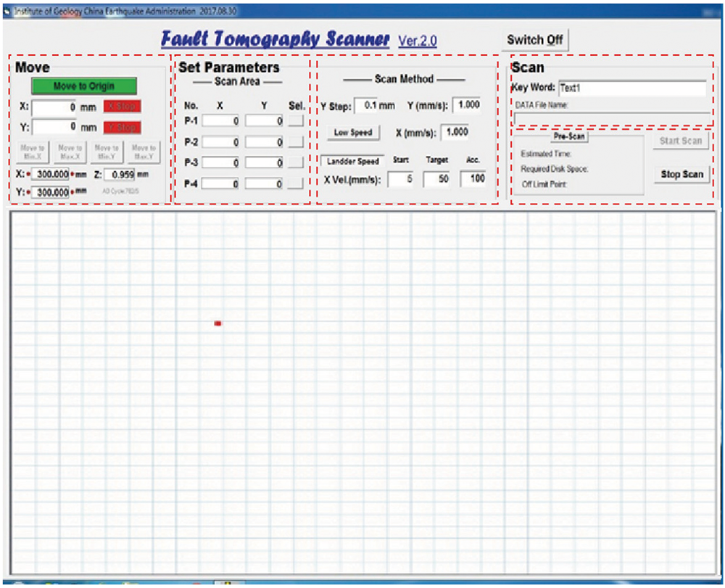This screenshot has height=588, width=725.
Task: Click the P-1 Y coordinate field
Action: click(264, 121)
